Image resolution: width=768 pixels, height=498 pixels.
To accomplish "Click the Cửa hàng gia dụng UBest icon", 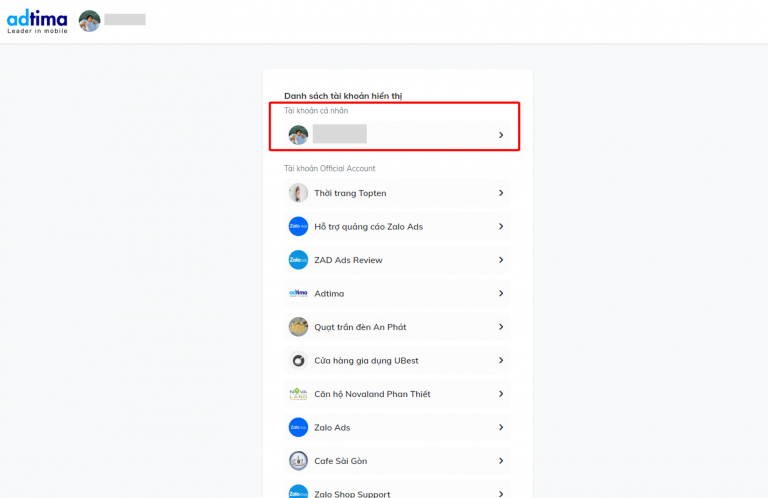I will point(298,360).
